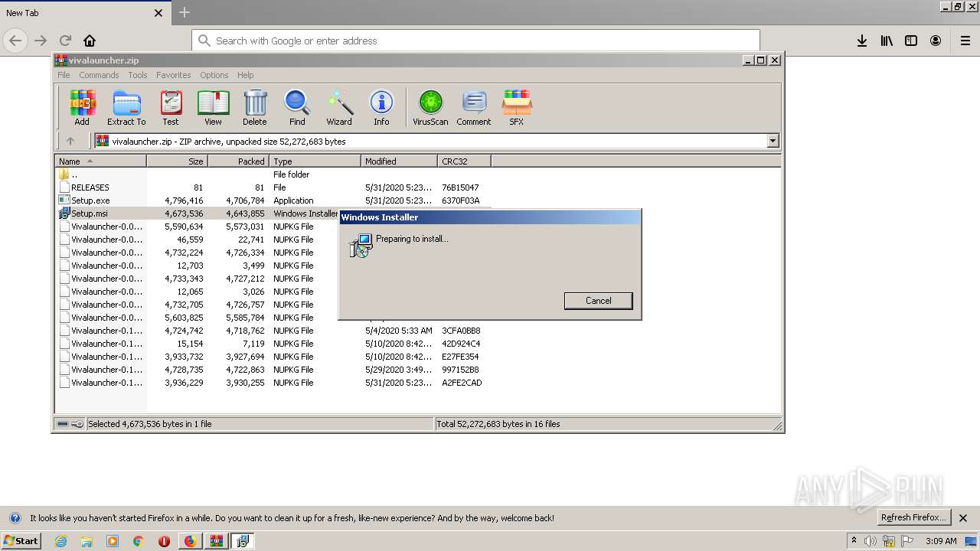Open Windows Explorer taskbar icon

tap(87, 541)
